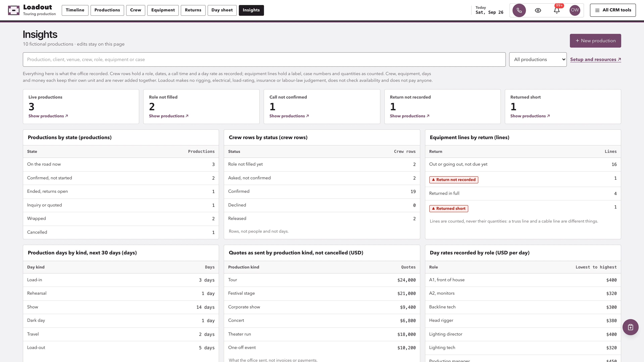Click the Productions column header
The width and height of the screenshot is (644, 362).
pos(201,151)
